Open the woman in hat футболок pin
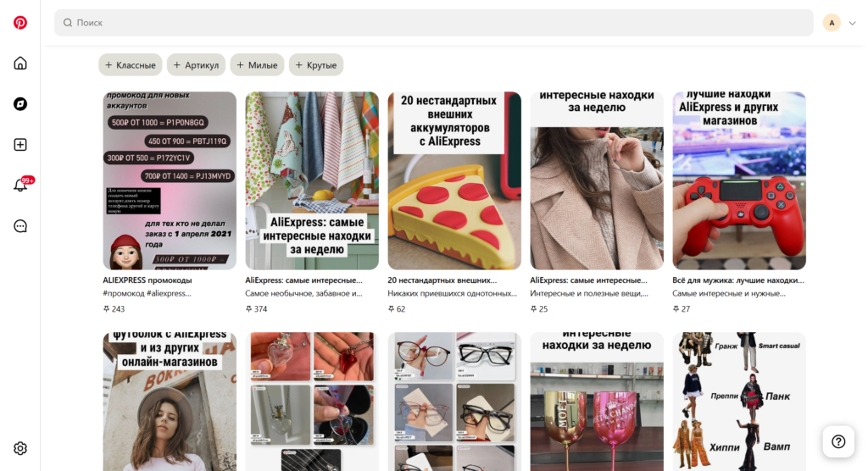The image size is (868, 471). (x=170, y=402)
